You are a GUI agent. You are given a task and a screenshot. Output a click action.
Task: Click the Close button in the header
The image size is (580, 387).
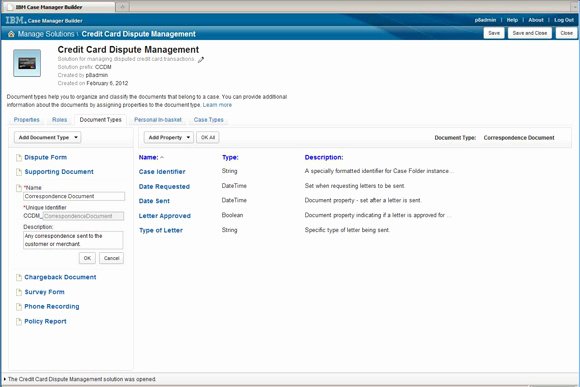566,33
